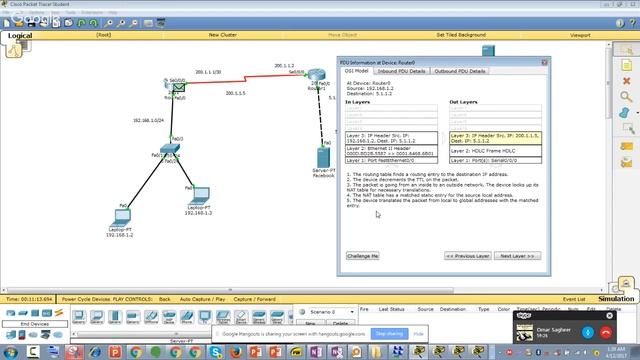Click the Viewport button
The image size is (640, 360).
(580, 35)
